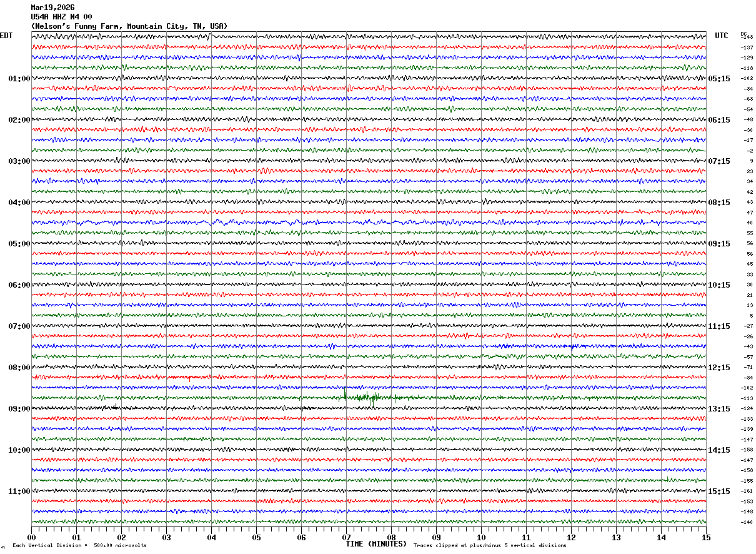Viewport: 756px width, 554px height.
Task: Click the 09:00 EDT hour label
Action: (19, 409)
